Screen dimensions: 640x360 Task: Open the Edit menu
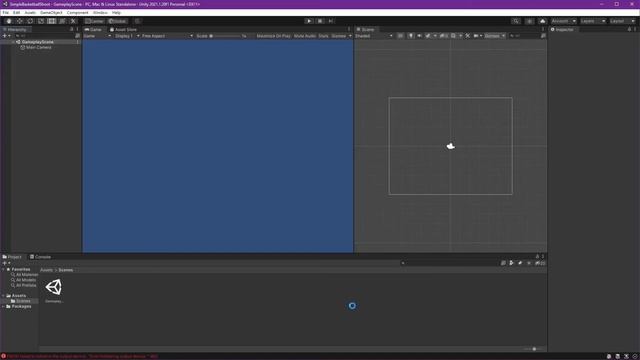tap(16, 13)
